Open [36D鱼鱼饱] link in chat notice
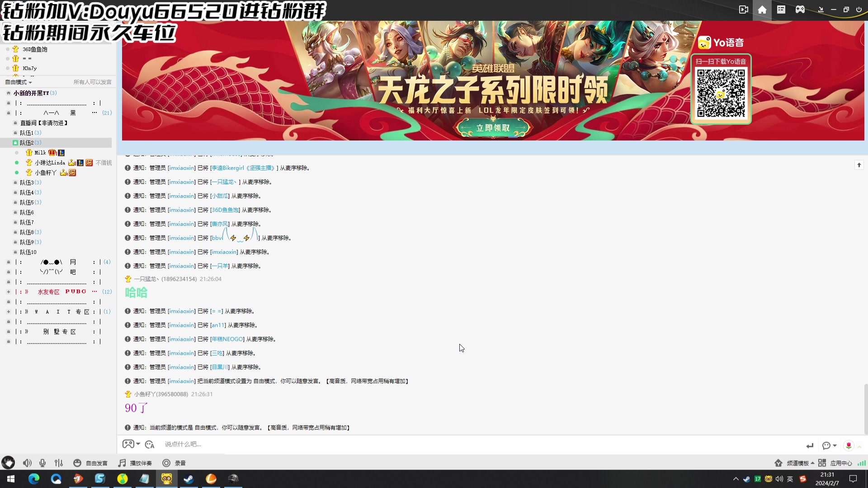Screen dimensions: 868x488 [225, 210]
